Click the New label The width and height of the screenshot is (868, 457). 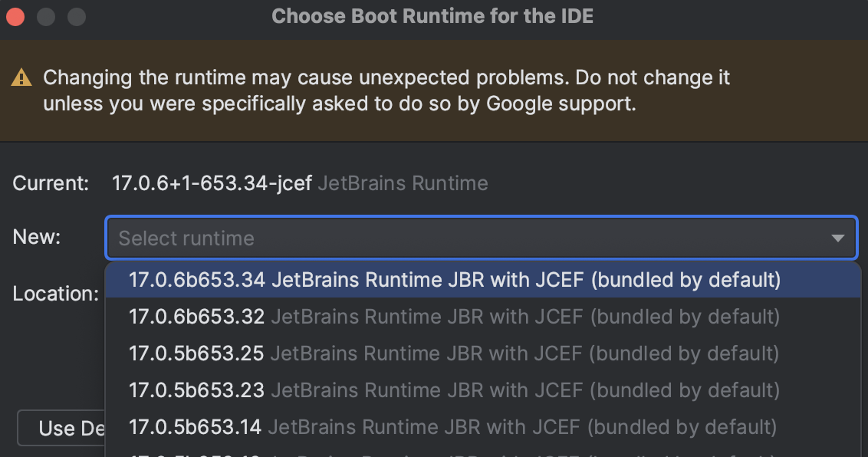click(37, 237)
